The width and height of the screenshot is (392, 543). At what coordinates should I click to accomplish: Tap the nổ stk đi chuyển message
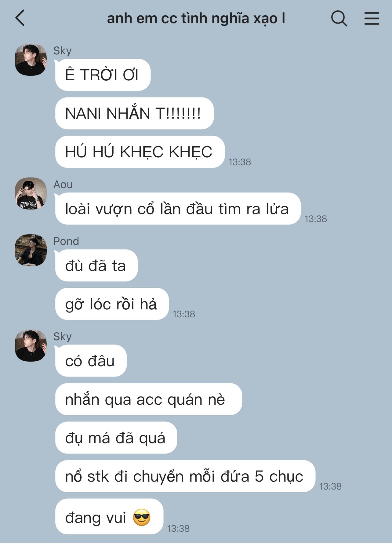pyautogui.click(x=185, y=476)
